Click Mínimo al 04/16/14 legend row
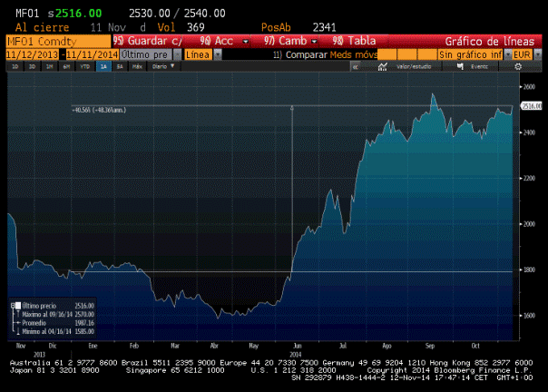 (x=58, y=331)
